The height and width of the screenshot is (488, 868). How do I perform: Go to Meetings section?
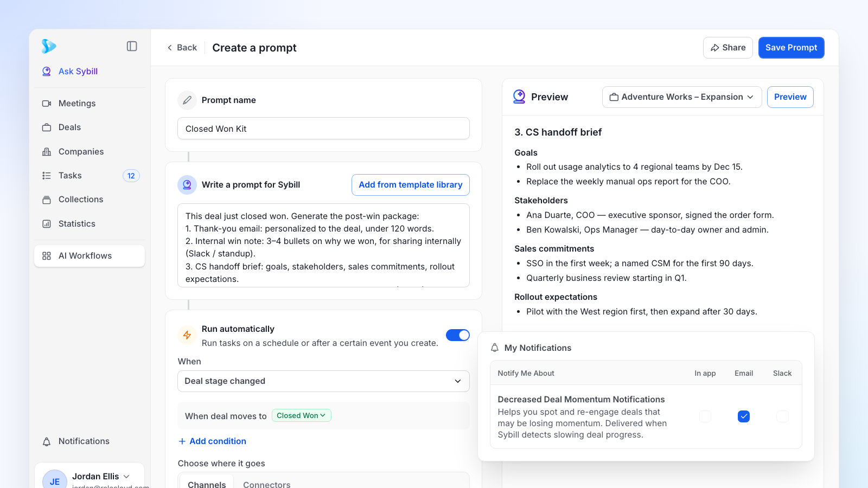click(x=90, y=104)
